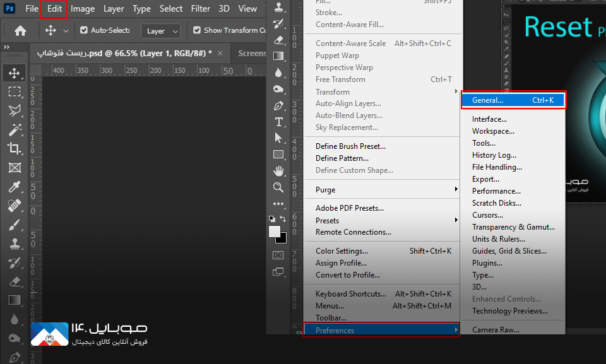The width and height of the screenshot is (606, 364).
Task: Swap foreground and background colors
Action: 283,219
